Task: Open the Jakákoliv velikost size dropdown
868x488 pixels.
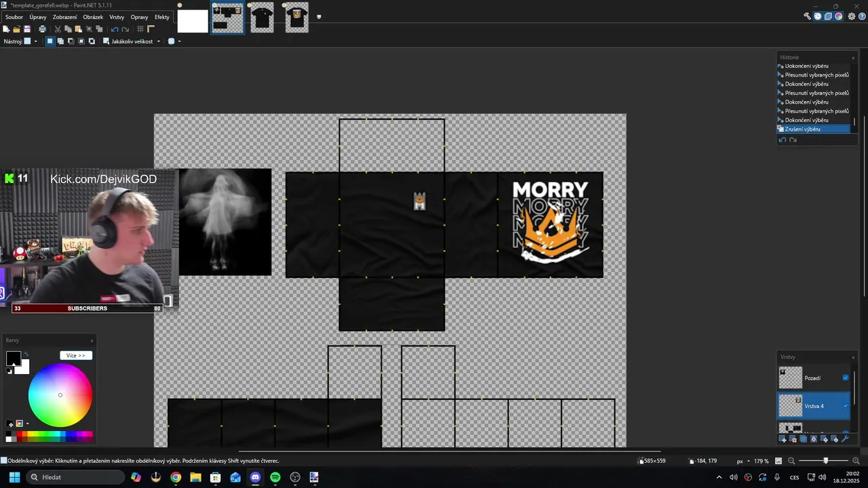Action: point(132,41)
